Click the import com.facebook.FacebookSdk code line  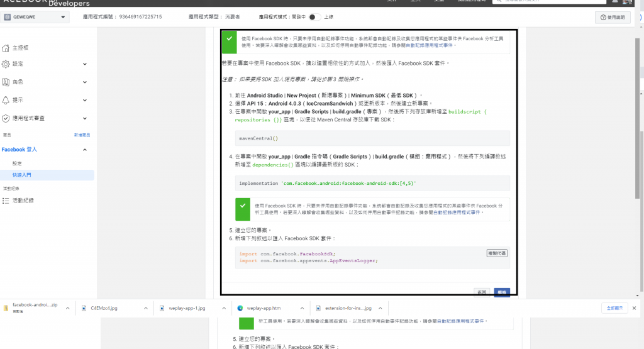coord(287,254)
